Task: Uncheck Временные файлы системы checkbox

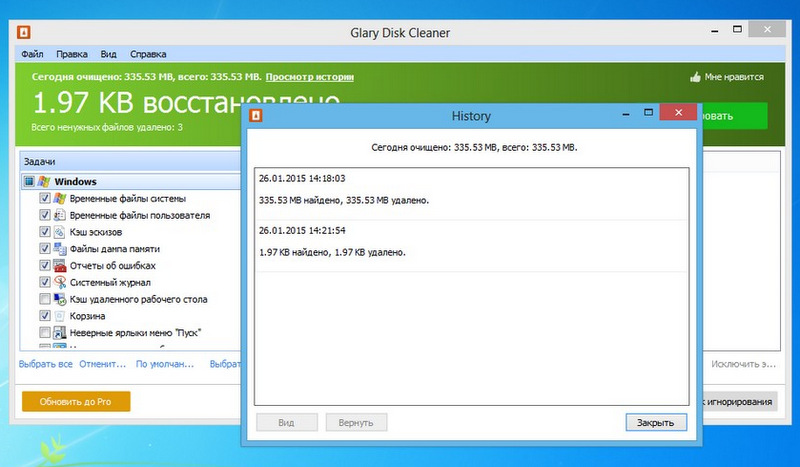Action: click(x=45, y=198)
